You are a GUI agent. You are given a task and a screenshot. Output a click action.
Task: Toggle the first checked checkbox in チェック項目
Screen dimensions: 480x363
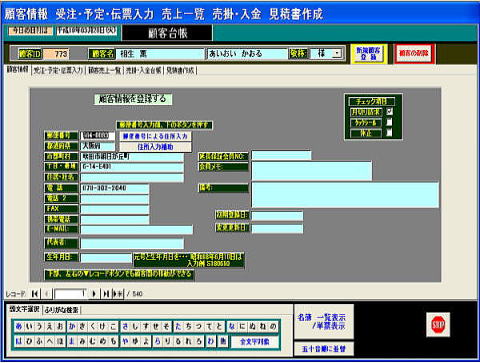click(389, 112)
